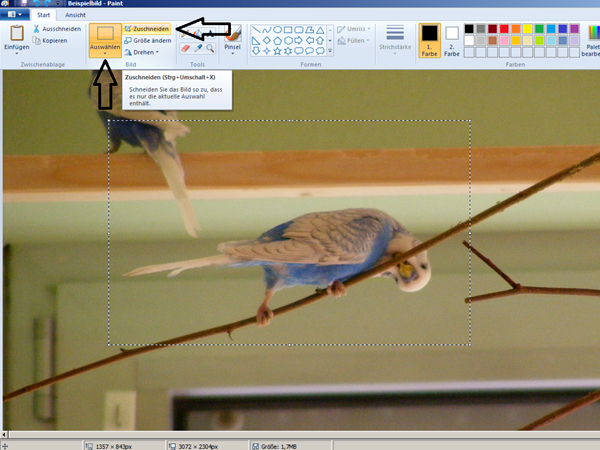Choose the curve shape
The height and width of the screenshot is (450, 600).
[267, 30]
